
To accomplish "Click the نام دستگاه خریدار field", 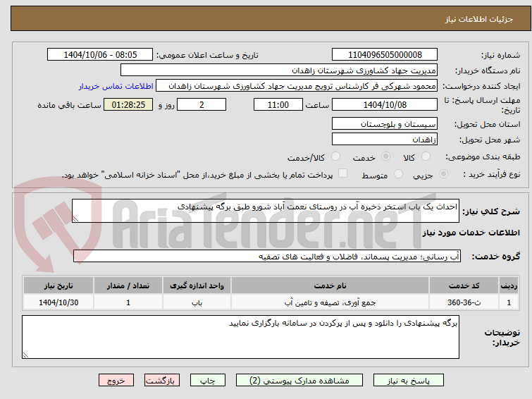I will (278, 70).
